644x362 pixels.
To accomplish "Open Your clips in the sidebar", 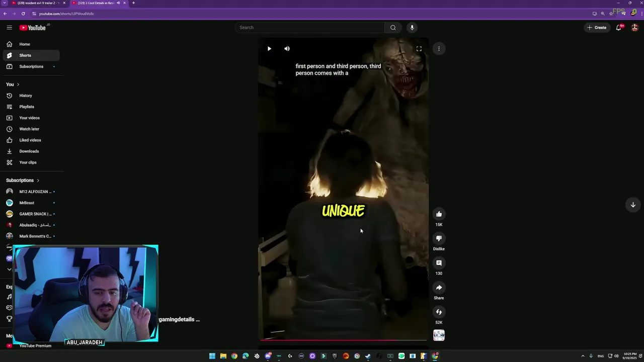I will tap(31, 162).
